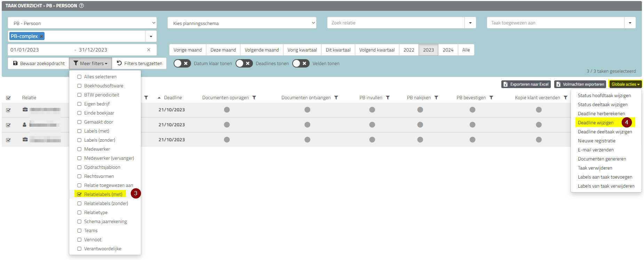The image size is (644, 260).
Task: Click filter icon beside PB invullen column
Action: [x=388, y=98]
